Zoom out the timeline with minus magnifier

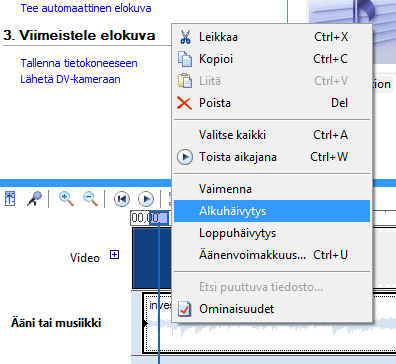click(x=90, y=199)
